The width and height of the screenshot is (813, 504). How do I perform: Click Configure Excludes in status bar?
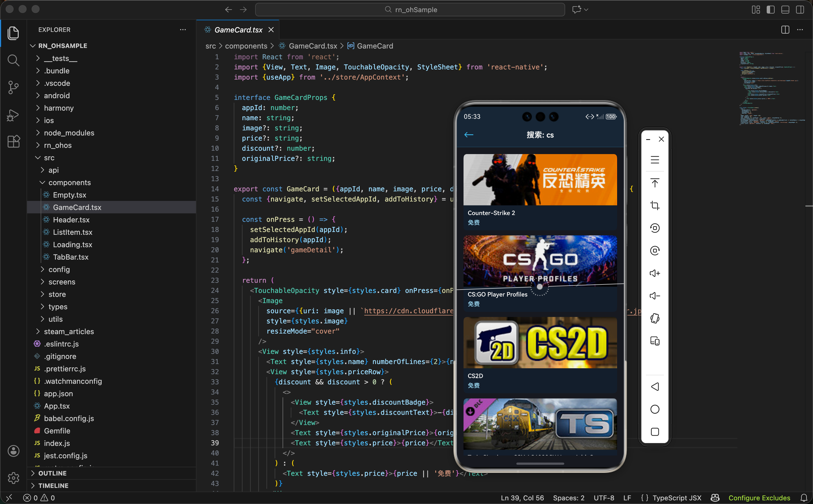tap(759, 498)
